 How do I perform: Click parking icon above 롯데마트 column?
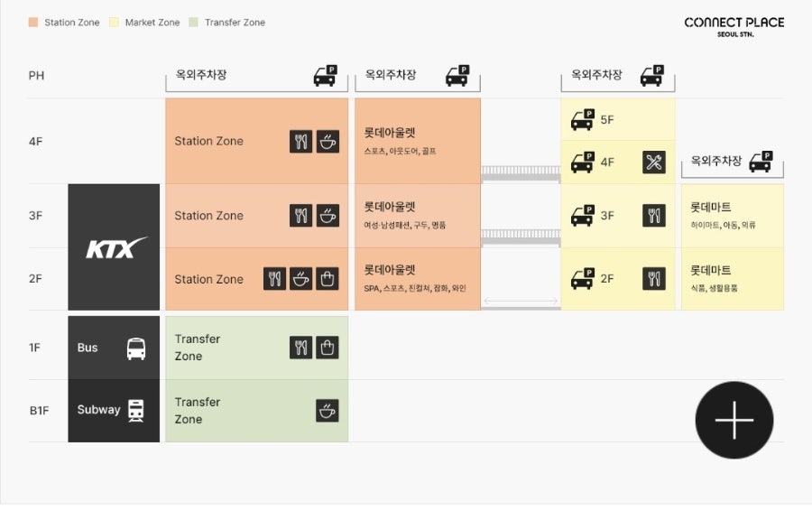point(761,162)
